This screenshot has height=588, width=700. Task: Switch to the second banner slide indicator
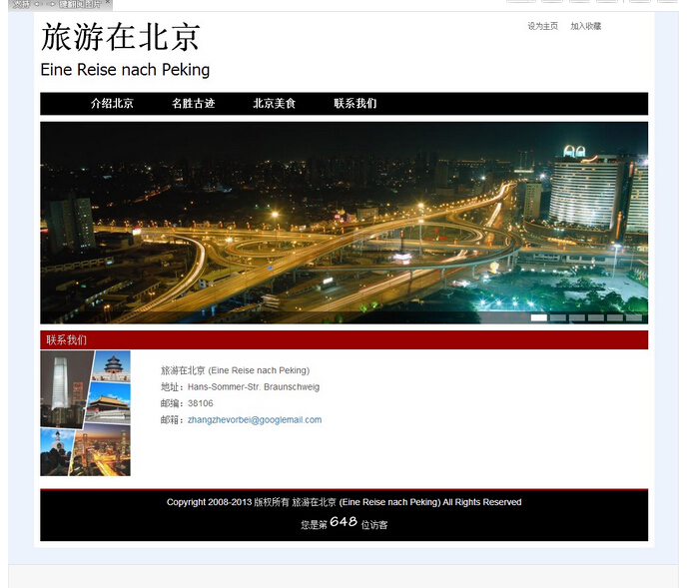(558, 317)
